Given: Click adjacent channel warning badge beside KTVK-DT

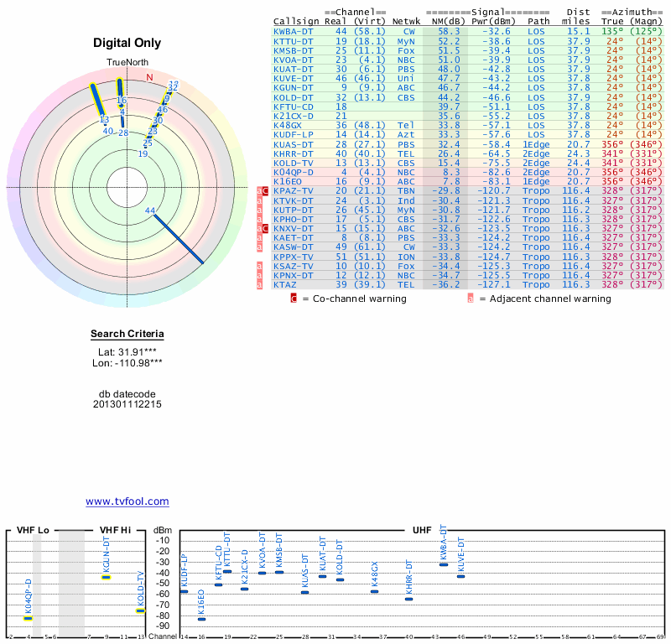Looking at the screenshot, I should pyautogui.click(x=259, y=200).
